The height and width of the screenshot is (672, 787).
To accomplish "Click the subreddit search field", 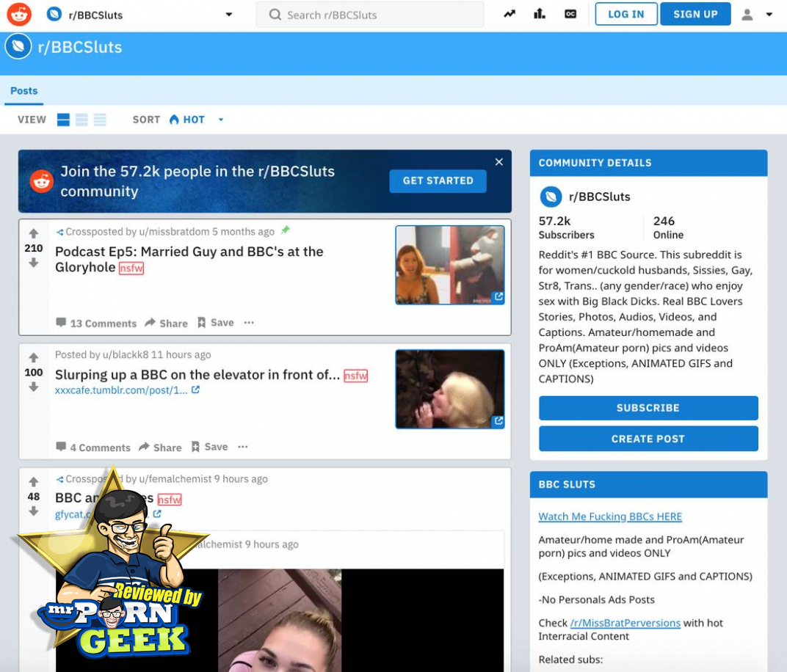I will click(370, 15).
